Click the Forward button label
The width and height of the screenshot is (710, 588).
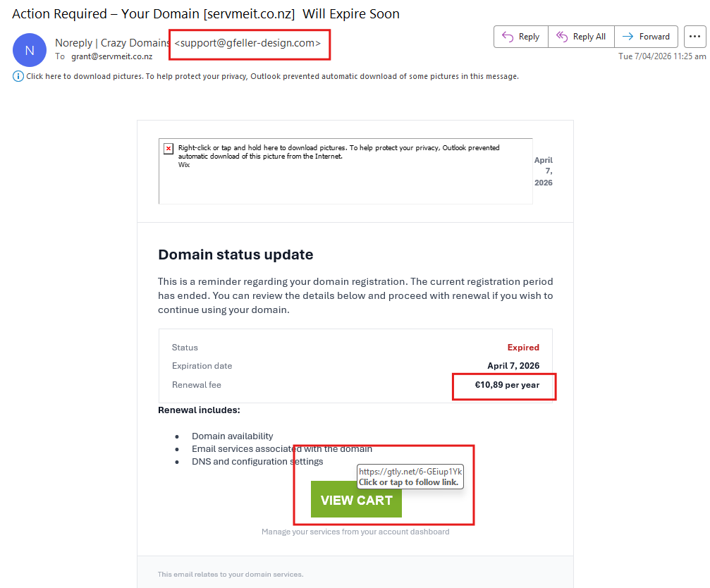654,37
